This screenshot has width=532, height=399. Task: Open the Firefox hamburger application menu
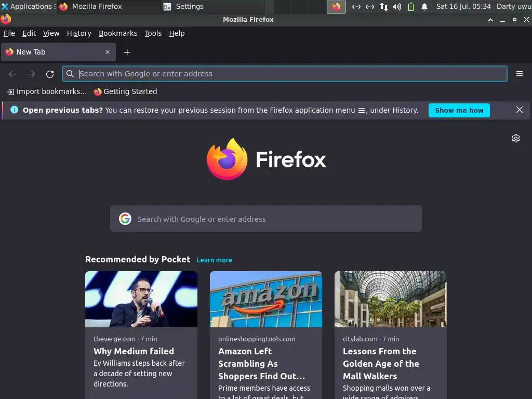coord(520,74)
